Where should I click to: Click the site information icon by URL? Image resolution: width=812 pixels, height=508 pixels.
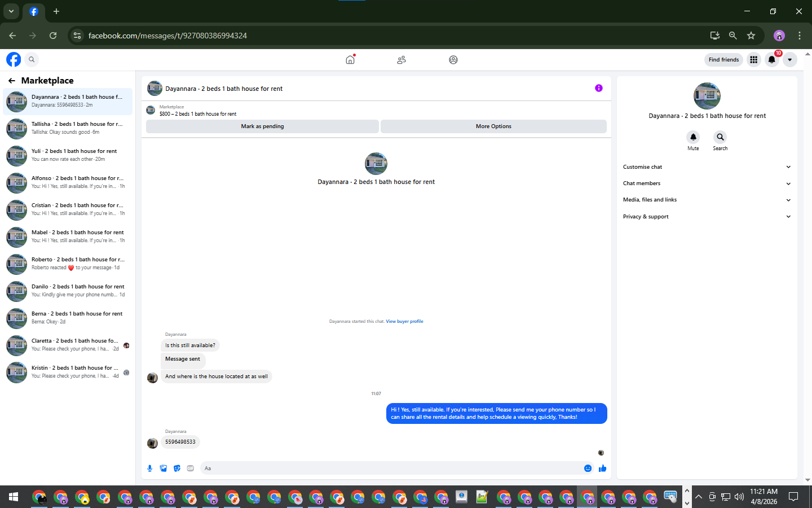click(77, 36)
